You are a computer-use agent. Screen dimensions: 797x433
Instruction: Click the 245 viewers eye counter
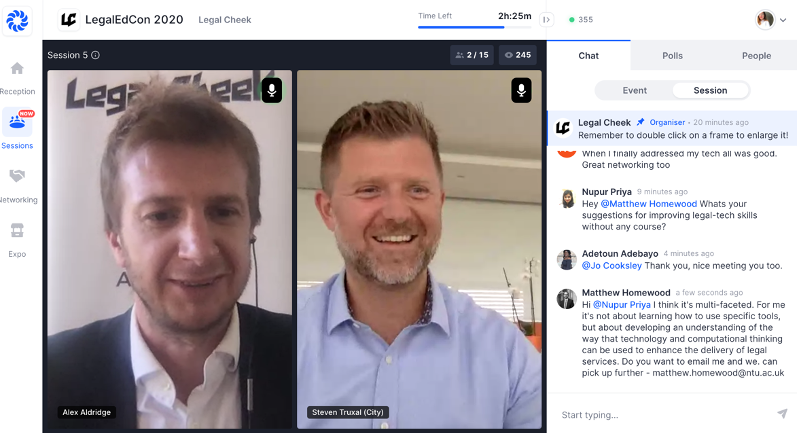[516, 55]
